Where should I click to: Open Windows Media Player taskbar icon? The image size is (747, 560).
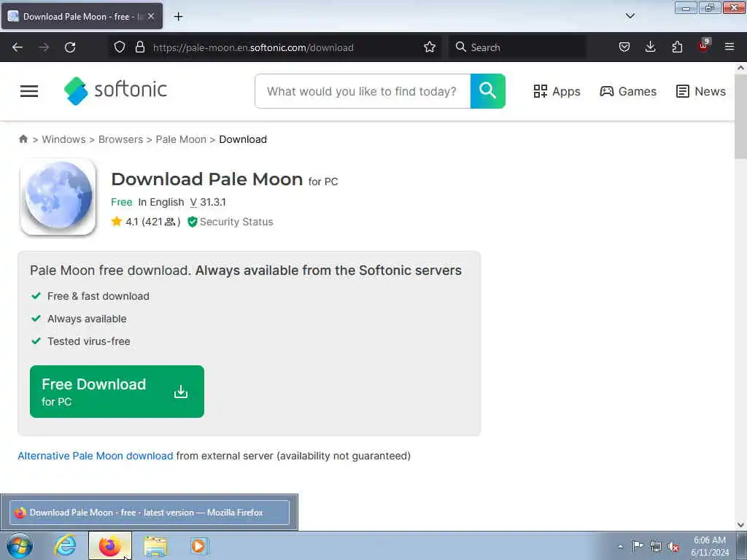pyautogui.click(x=198, y=545)
